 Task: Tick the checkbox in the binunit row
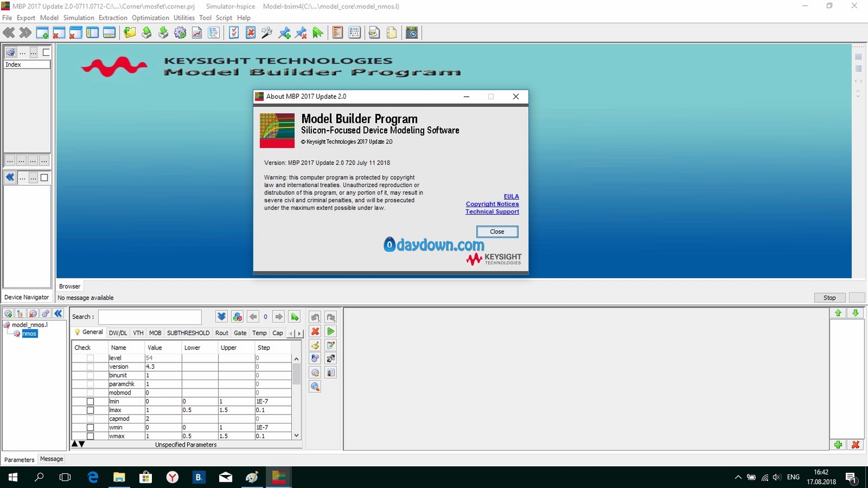pyautogui.click(x=90, y=375)
